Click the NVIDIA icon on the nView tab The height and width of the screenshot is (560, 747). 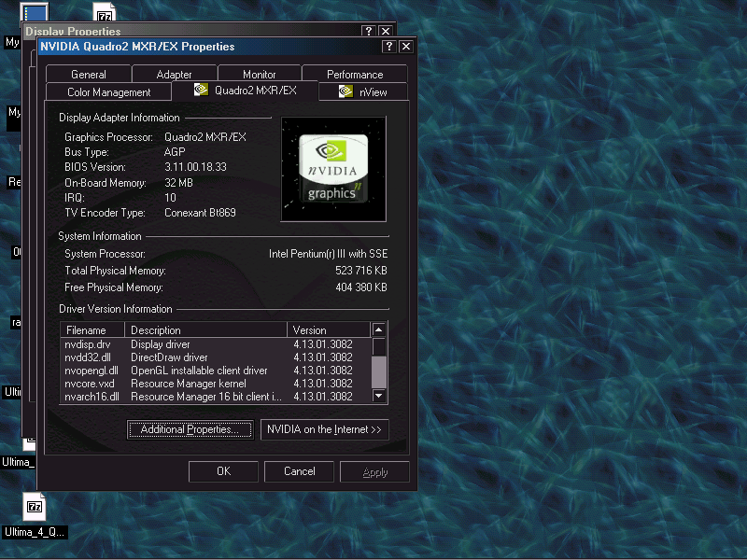(345, 91)
